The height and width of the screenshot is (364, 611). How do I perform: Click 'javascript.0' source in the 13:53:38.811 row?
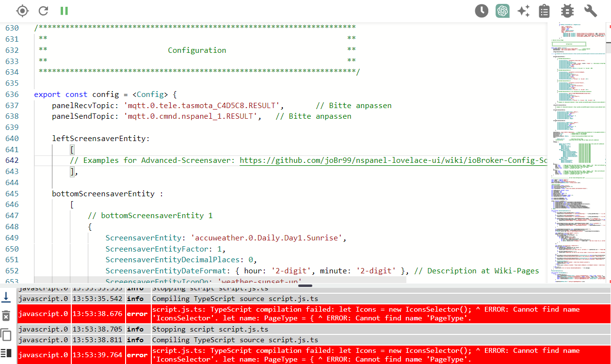click(x=43, y=340)
